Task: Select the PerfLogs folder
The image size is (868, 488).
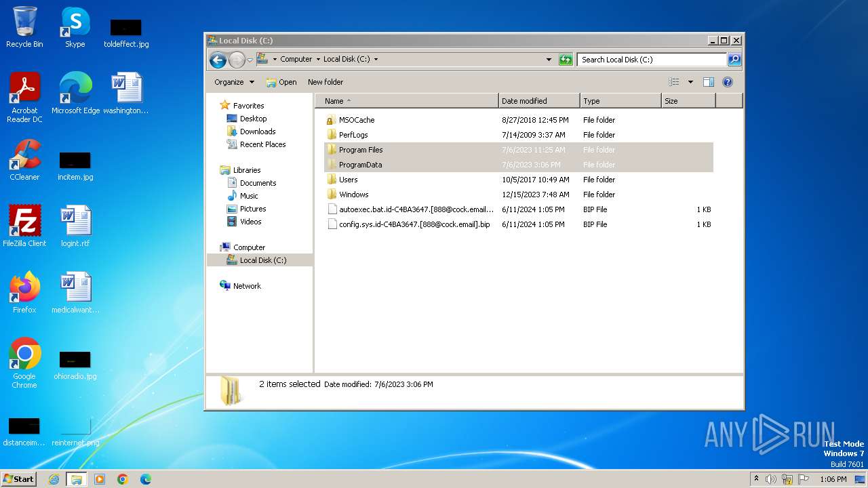Action: 519,135
